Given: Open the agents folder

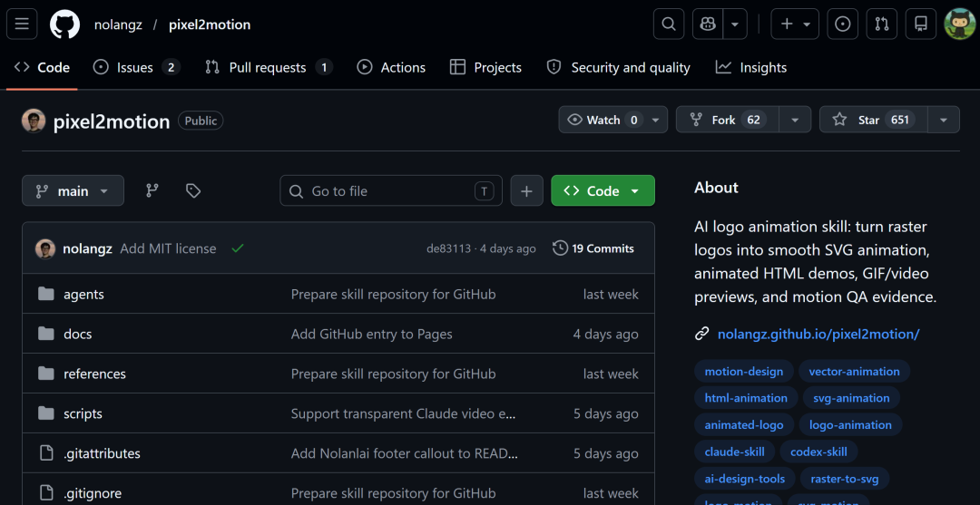Looking at the screenshot, I should 83,294.
